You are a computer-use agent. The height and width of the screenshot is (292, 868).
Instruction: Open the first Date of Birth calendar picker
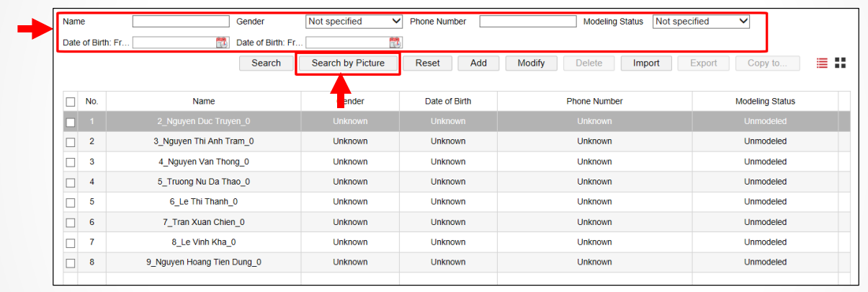(x=221, y=43)
